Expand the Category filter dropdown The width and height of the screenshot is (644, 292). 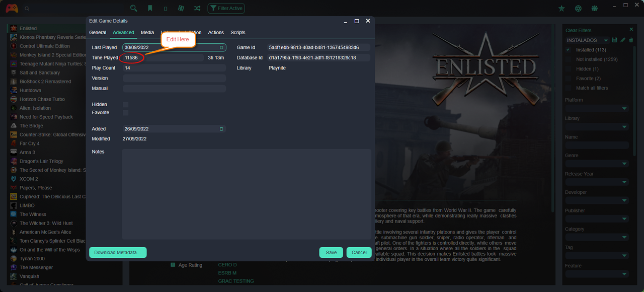(x=624, y=237)
